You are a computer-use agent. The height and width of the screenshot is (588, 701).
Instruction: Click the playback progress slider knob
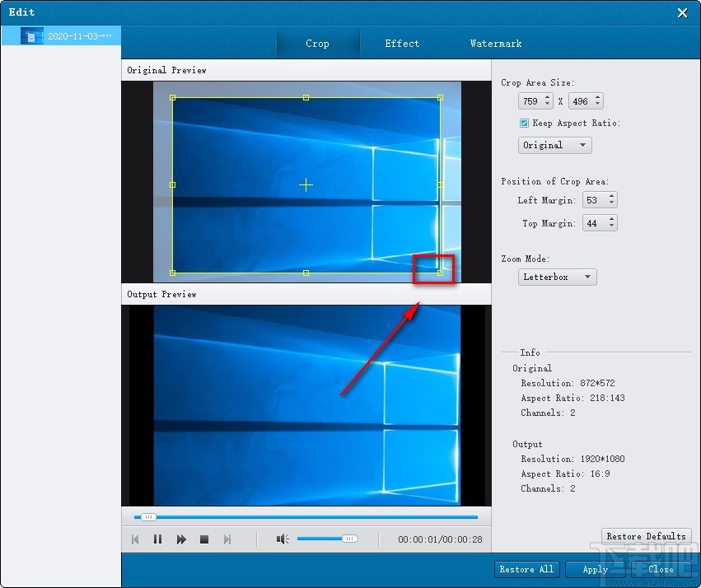(x=148, y=517)
